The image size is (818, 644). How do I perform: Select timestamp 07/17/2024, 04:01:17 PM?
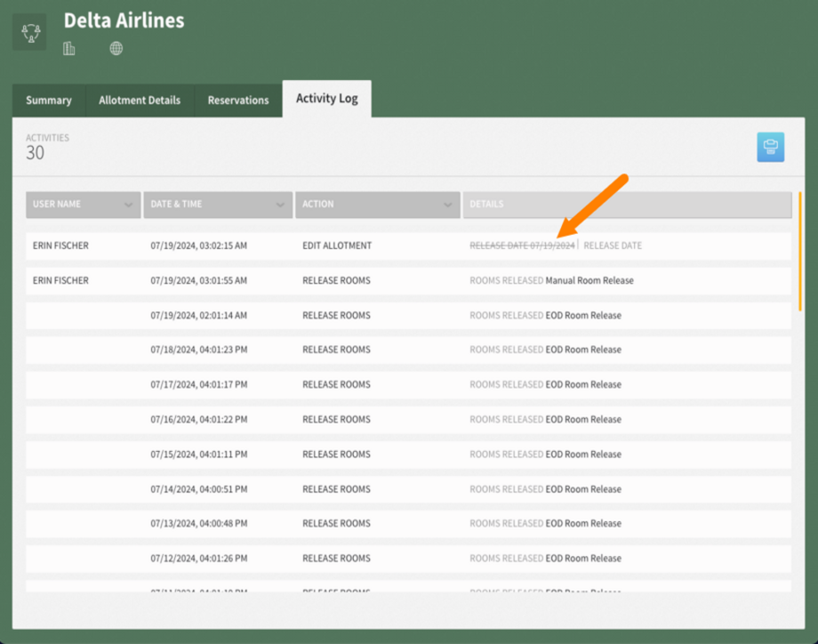199,384
